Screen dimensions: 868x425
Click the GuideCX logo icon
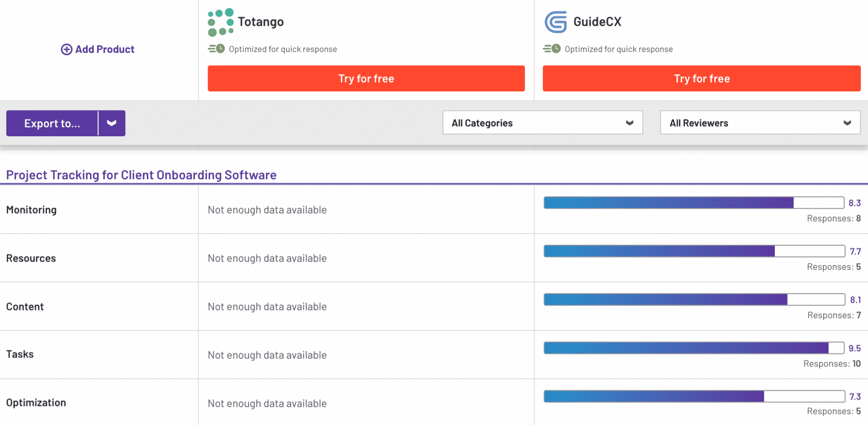tap(556, 22)
